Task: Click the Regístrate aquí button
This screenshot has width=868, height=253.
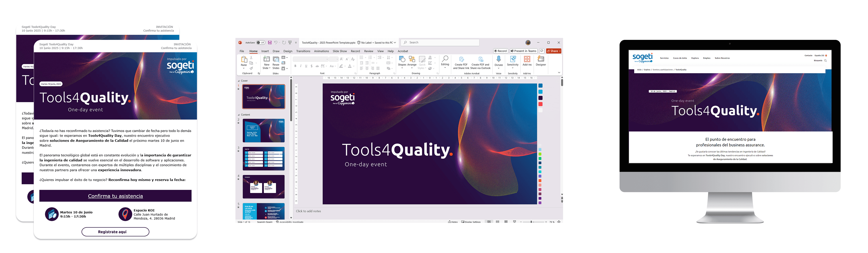Action: tap(115, 232)
